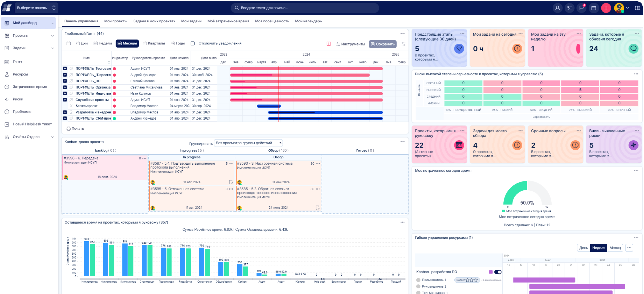Open the user avatar dropdown arrow
Screen dimensions: 644x294
[x=627, y=8]
